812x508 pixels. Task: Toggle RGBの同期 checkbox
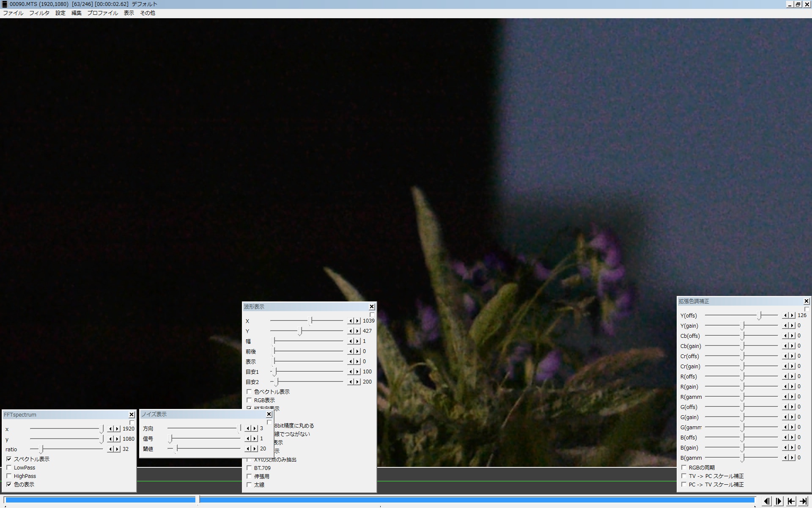click(684, 468)
